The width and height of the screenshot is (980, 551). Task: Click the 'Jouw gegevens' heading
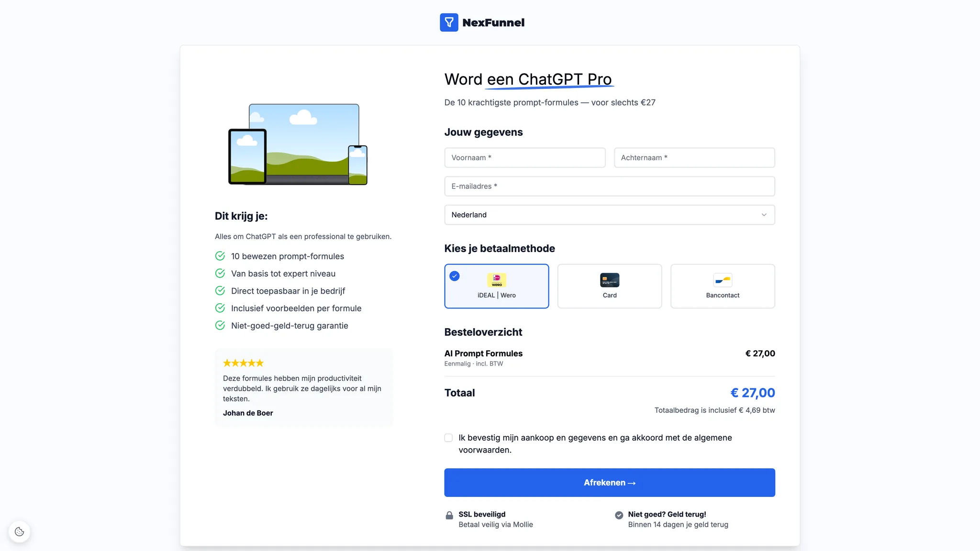483,132
